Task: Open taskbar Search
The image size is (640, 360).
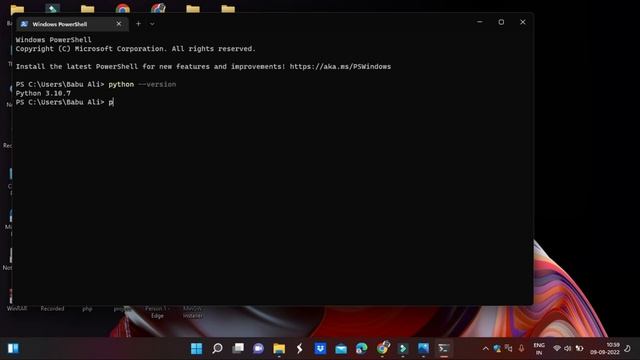Action: tap(217, 348)
